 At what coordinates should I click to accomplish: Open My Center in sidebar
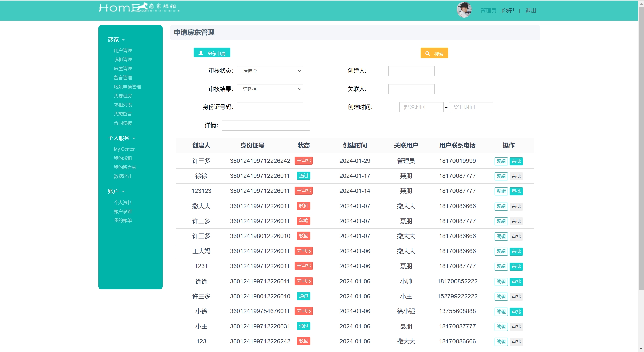124,149
